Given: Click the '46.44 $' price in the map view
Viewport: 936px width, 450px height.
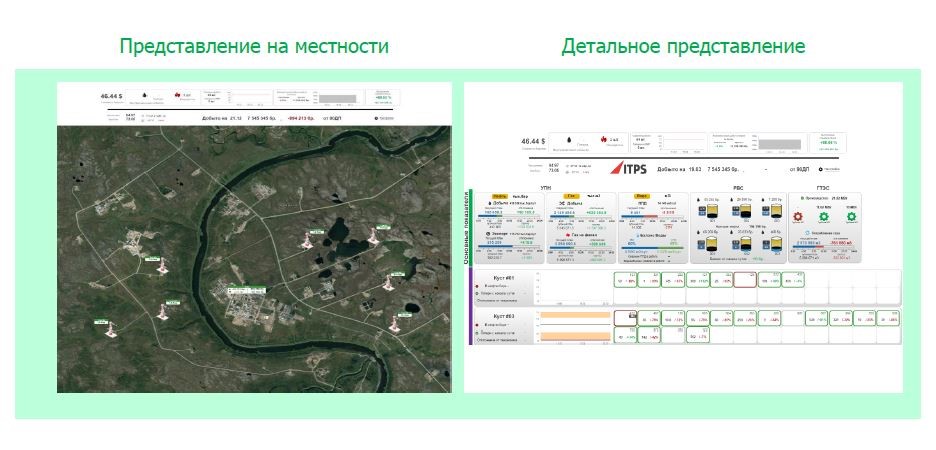Looking at the screenshot, I should coord(111,95).
